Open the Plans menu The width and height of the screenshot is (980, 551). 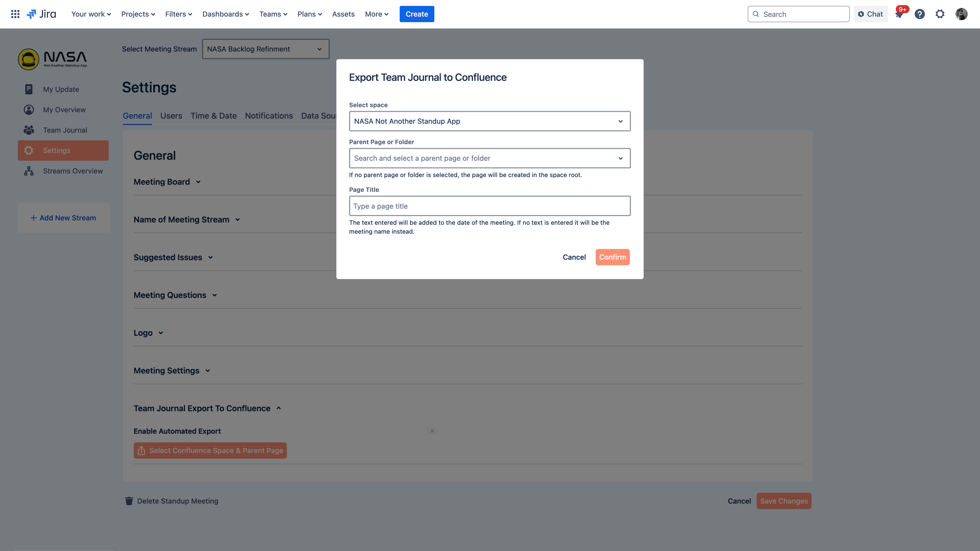(x=310, y=14)
